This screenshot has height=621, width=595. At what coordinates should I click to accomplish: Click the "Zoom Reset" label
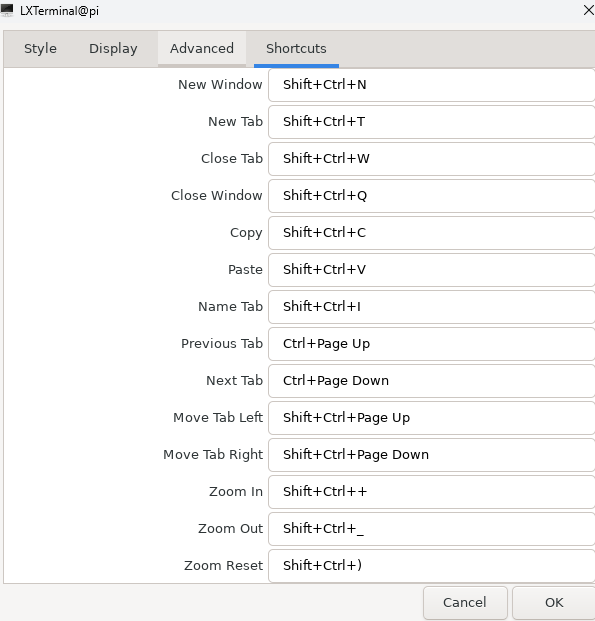click(x=223, y=566)
